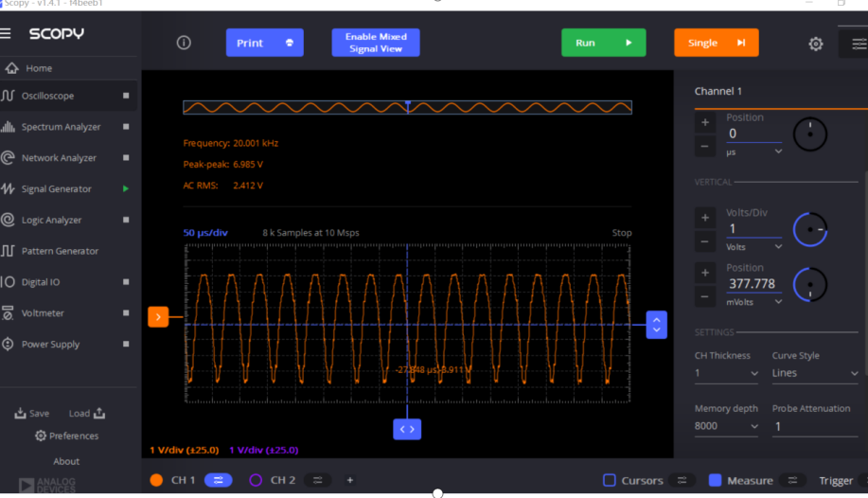The image size is (868, 498).
Task: Click the vertical Position 377.778 field
Action: pos(754,284)
